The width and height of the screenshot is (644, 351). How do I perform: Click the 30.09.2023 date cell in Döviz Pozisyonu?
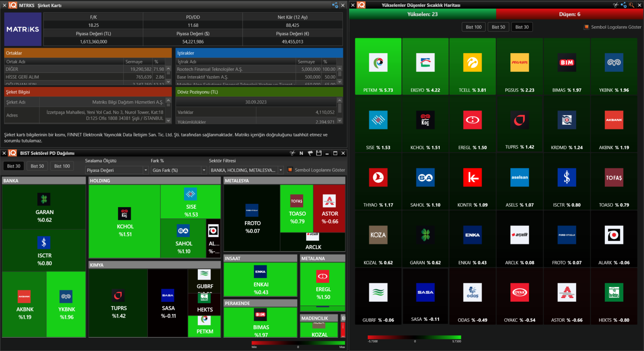(256, 102)
